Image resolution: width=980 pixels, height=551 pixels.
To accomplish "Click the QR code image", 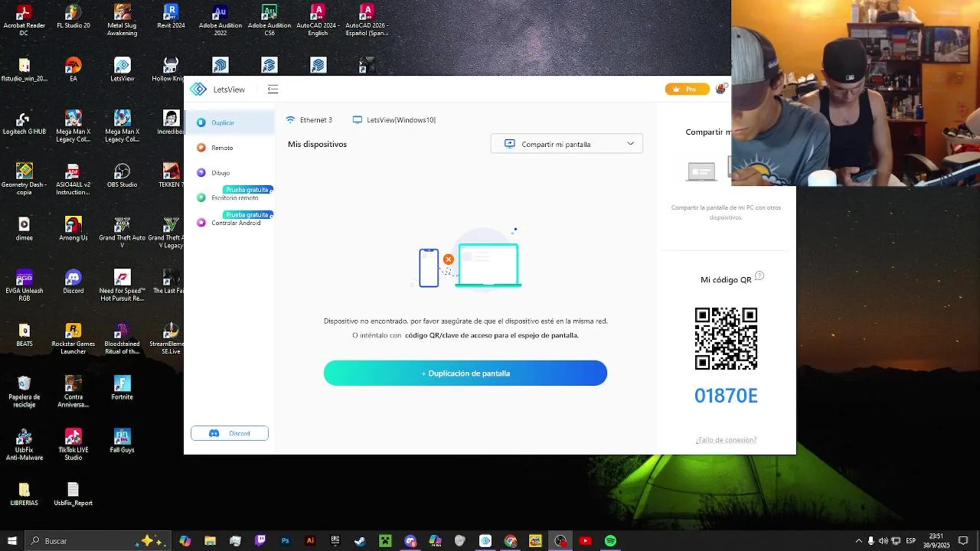I will (726, 338).
